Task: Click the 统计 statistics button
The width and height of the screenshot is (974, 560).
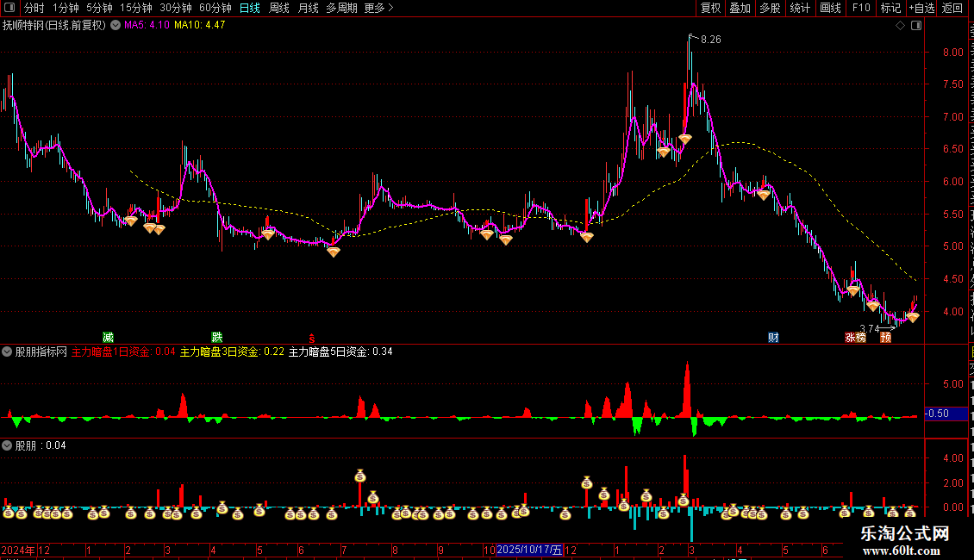Action: (x=800, y=8)
